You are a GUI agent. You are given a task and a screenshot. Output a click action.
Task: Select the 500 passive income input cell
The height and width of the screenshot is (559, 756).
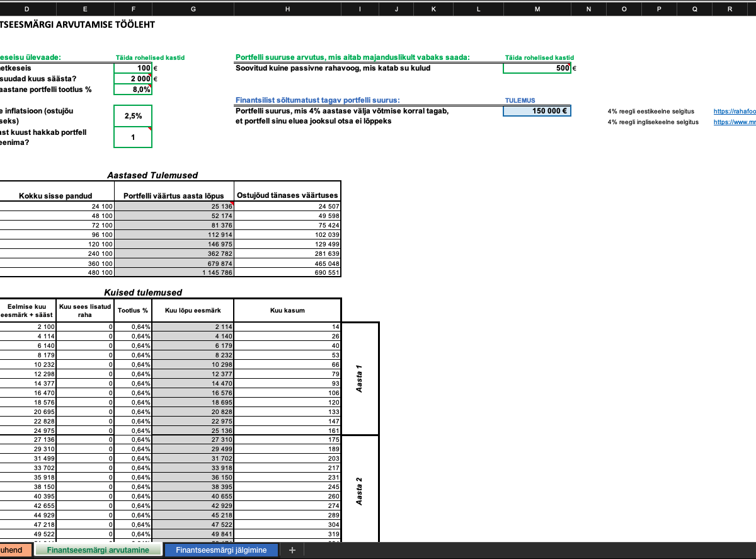click(537, 68)
